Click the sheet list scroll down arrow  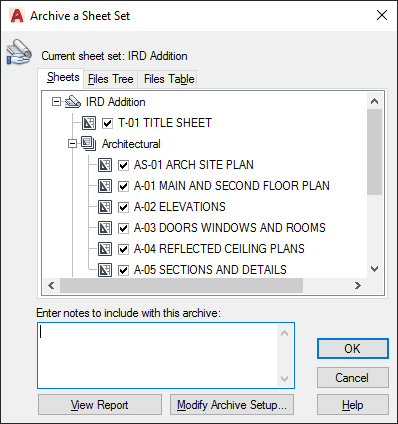click(x=375, y=269)
